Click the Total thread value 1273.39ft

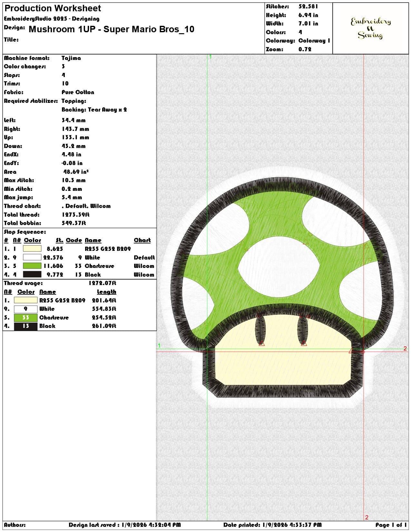75,215
